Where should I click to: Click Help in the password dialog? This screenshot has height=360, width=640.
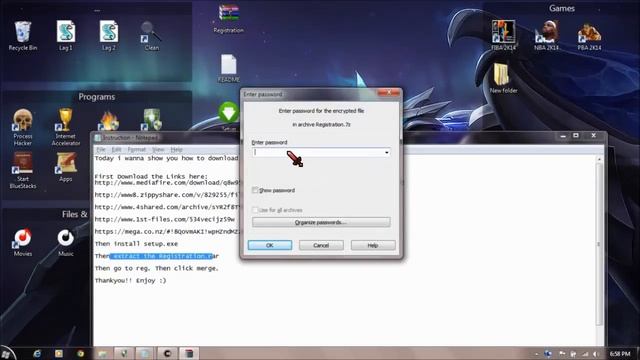(373, 245)
